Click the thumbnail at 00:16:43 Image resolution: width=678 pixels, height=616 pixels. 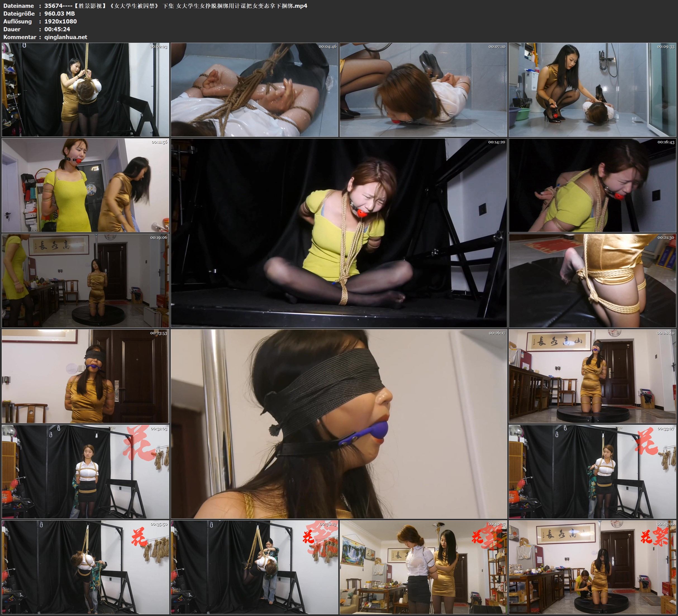pyautogui.click(x=592, y=185)
